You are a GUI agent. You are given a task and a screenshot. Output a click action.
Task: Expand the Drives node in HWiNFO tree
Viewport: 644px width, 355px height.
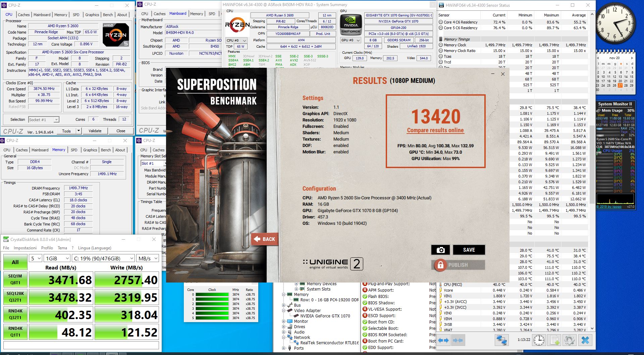point(283,327)
